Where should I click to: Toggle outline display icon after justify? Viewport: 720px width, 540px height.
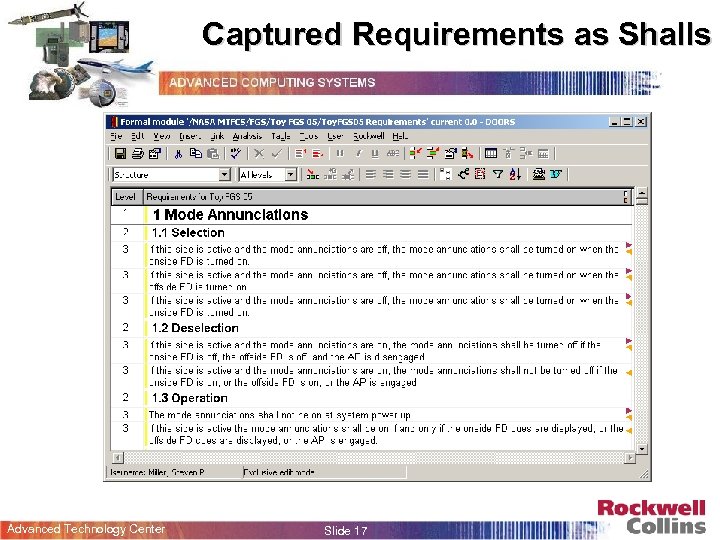point(445,174)
